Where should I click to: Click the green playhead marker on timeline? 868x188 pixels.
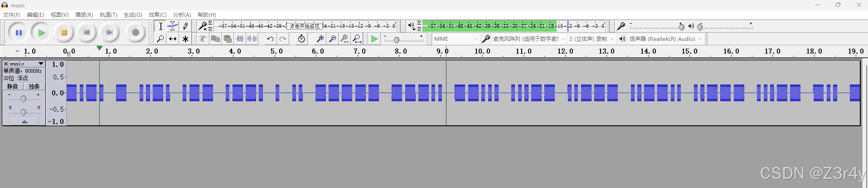[99, 48]
